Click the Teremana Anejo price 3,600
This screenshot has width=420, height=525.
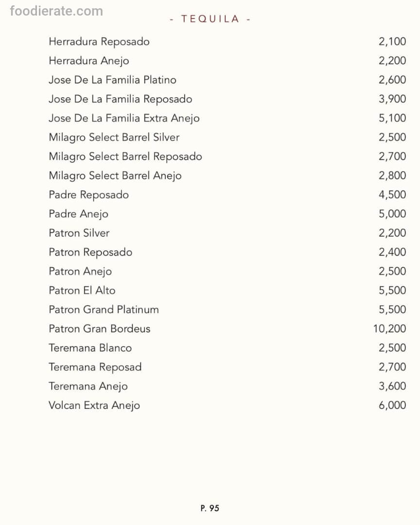pyautogui.click(x=392, y=386)
